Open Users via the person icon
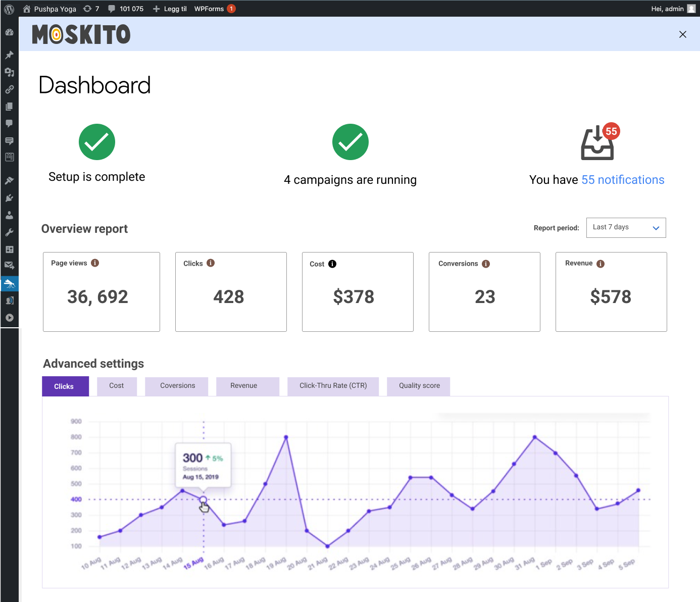The width and height of the screenshot is (700, 602). 9,215
